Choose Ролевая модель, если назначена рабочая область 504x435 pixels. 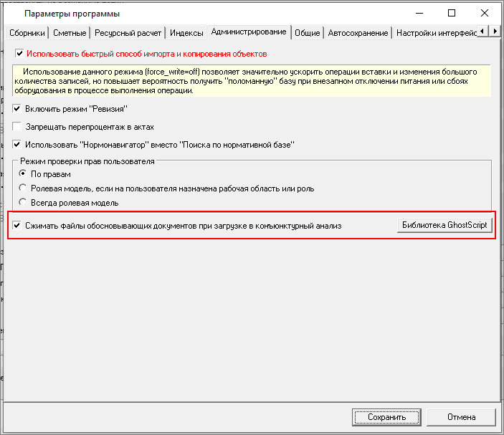(23, 188)
